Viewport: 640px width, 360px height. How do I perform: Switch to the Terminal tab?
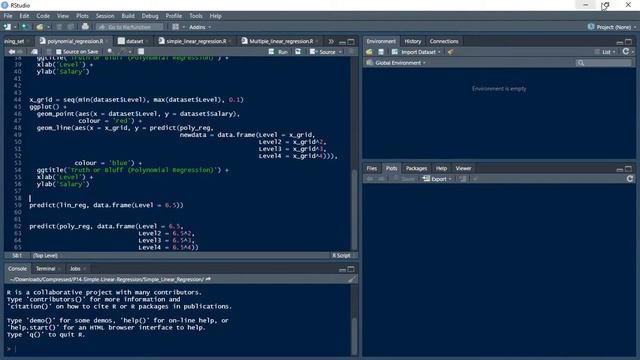(45, 269)
